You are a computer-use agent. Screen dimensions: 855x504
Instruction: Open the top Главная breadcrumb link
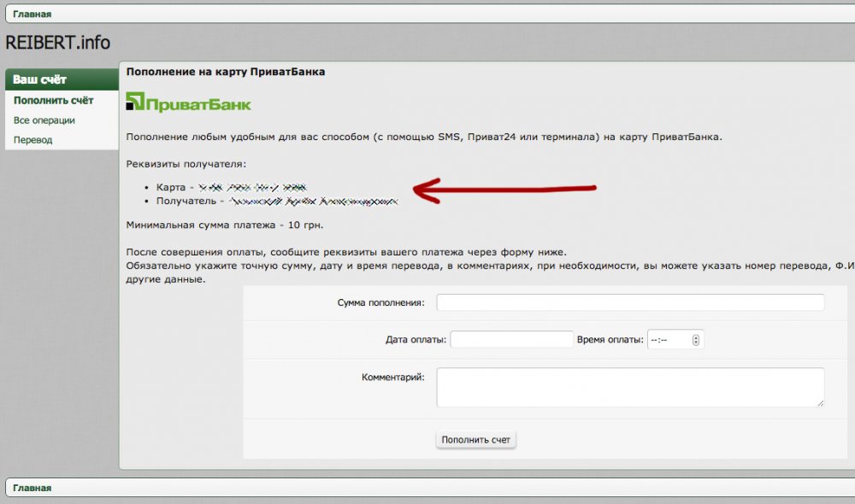click(x=32, y=15)
